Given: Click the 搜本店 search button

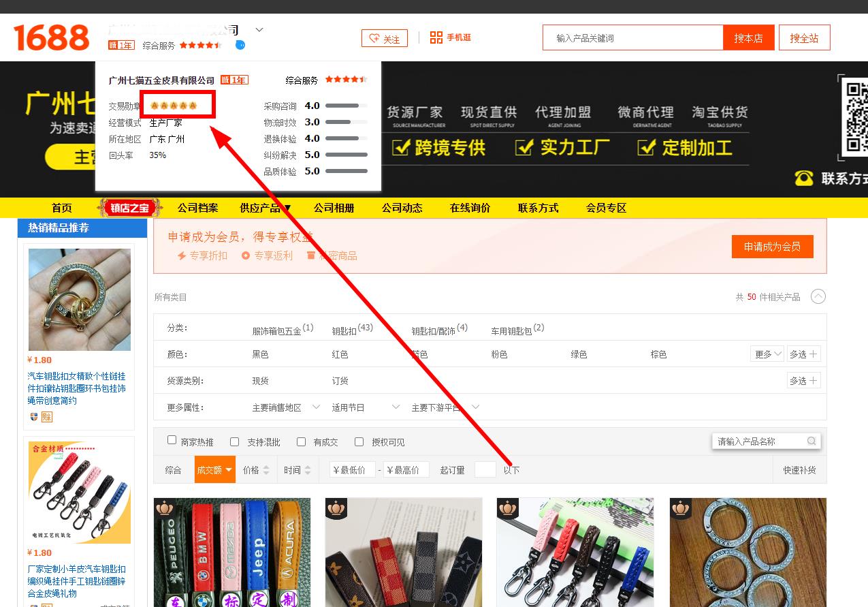Looking at the screenshot, I should click(x=749, y=38).
